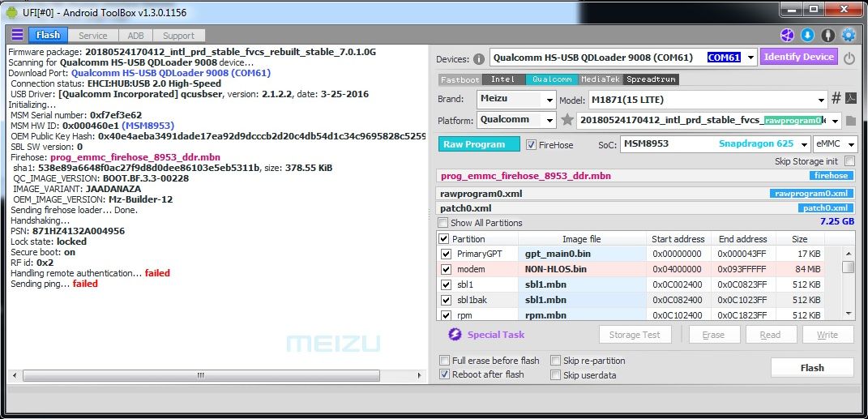Click the blue patch0.xml file tag
The height and width of the screenshot is (419, 868).
pos(825,208)
